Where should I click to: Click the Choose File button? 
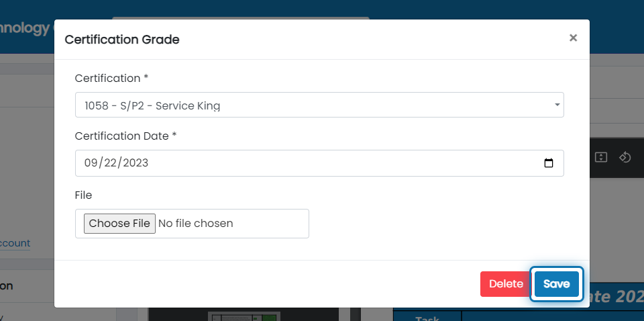tap(119, 224)
